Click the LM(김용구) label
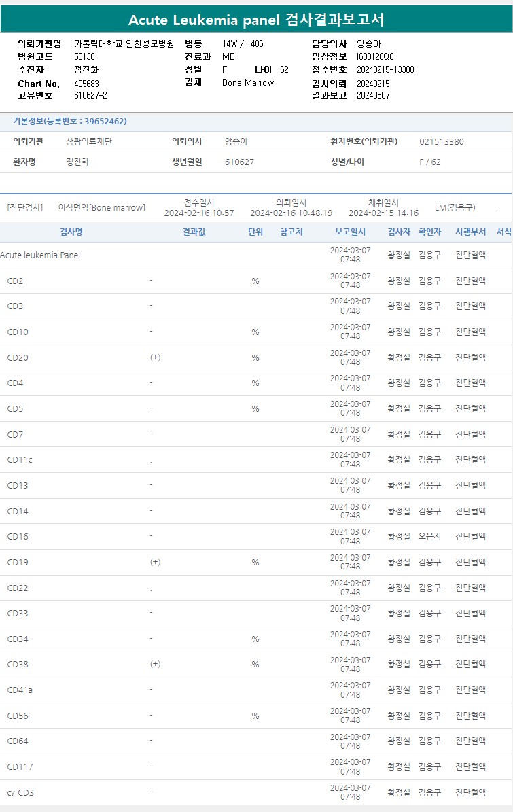 pyautogui.click(x=455, y=208)
